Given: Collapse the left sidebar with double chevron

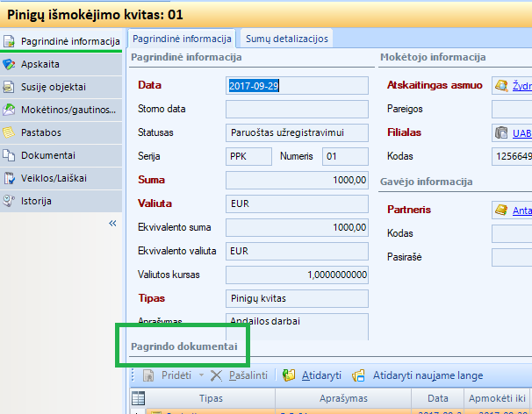Looking at the screenshot, I should click(x=112, y=224).
